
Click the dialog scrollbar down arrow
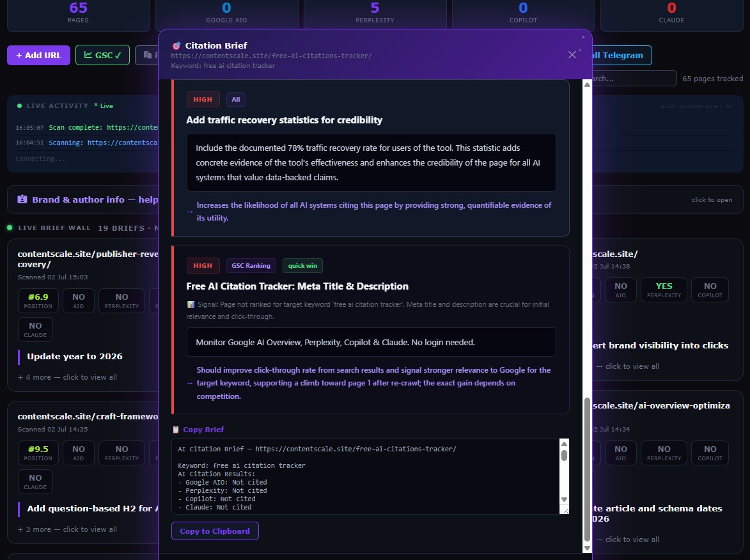coord(587,548)
